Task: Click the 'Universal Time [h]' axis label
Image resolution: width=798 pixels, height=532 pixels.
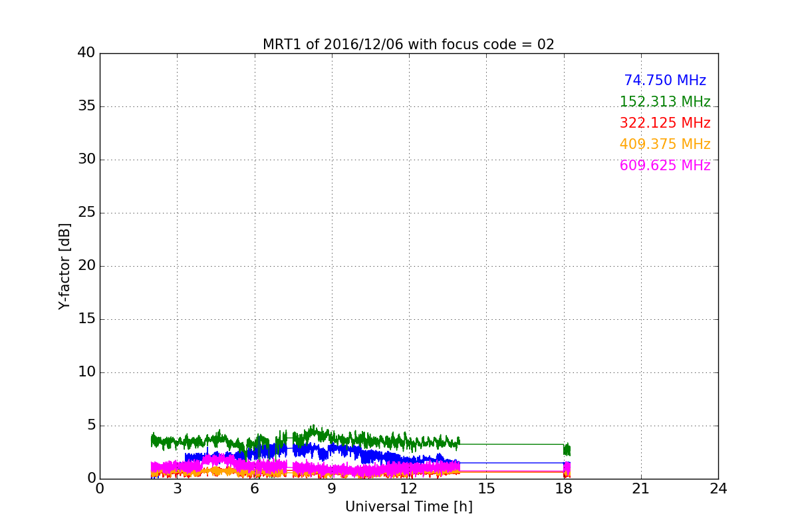Action: 409,507
